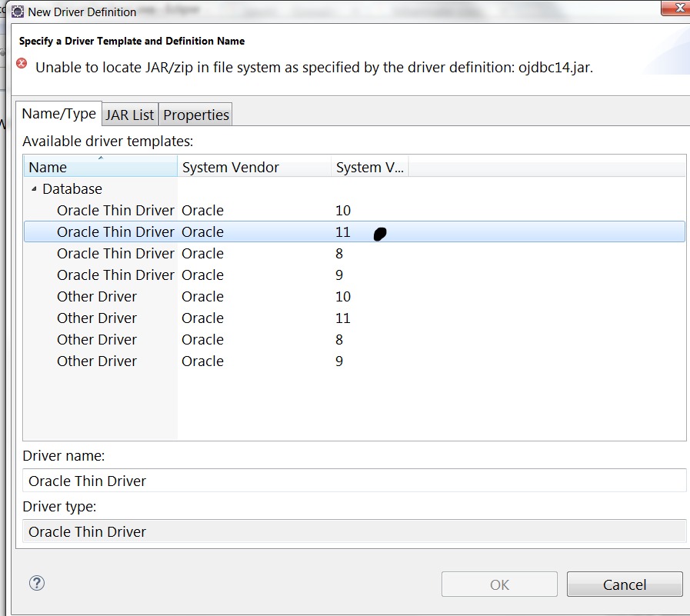Select the Database category label

pos(72,188)
